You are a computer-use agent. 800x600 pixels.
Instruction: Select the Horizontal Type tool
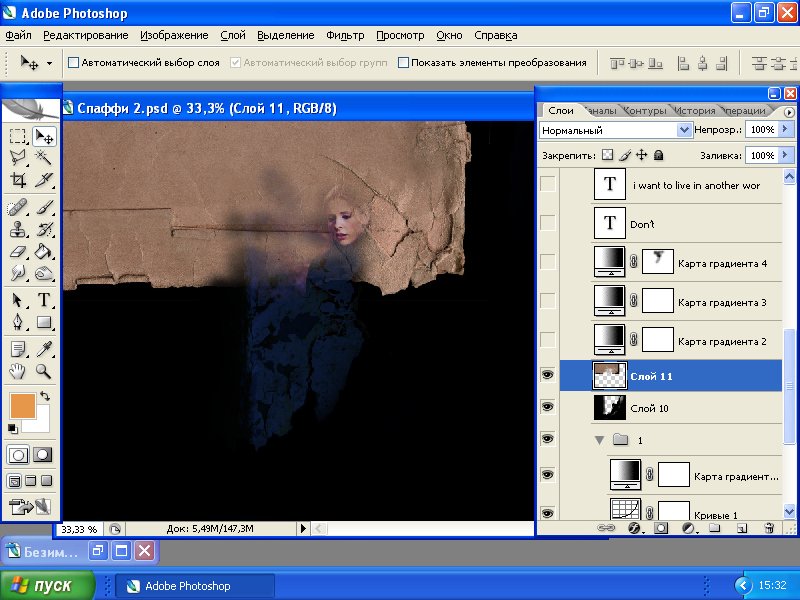[44, 300]
